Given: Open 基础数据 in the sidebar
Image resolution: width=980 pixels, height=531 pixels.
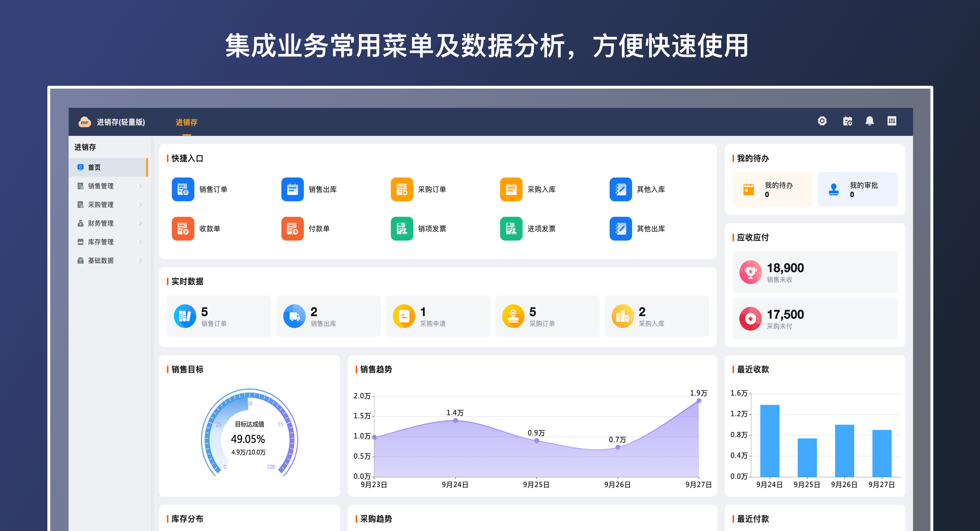Looking at the screenshot, I should click(100, 260).
